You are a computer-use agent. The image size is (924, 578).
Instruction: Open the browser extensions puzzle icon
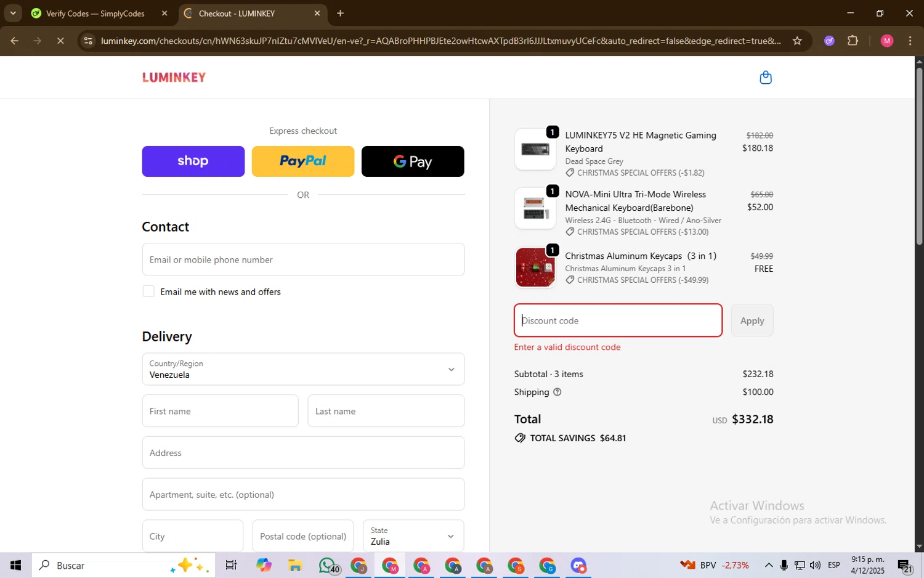(853, 41)
